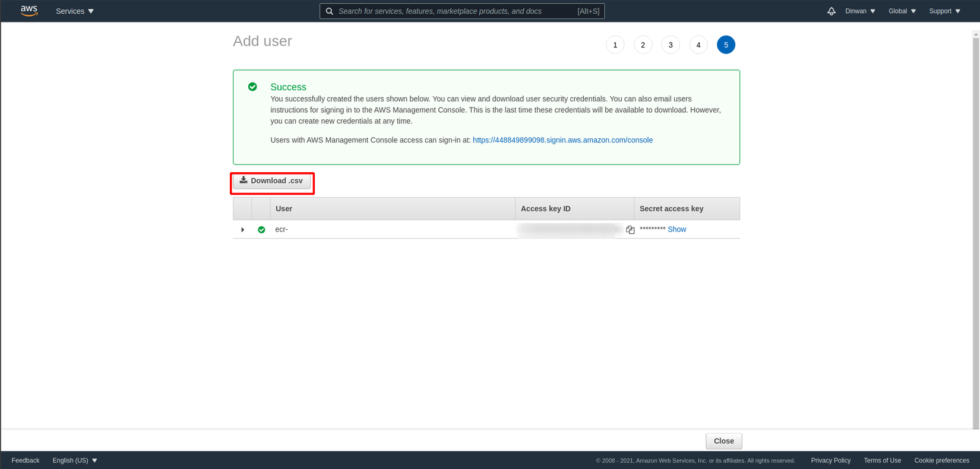The height and width of the screenshot is (469, 980).
Task: Click the Success heading text
Action: coord(288,87)
